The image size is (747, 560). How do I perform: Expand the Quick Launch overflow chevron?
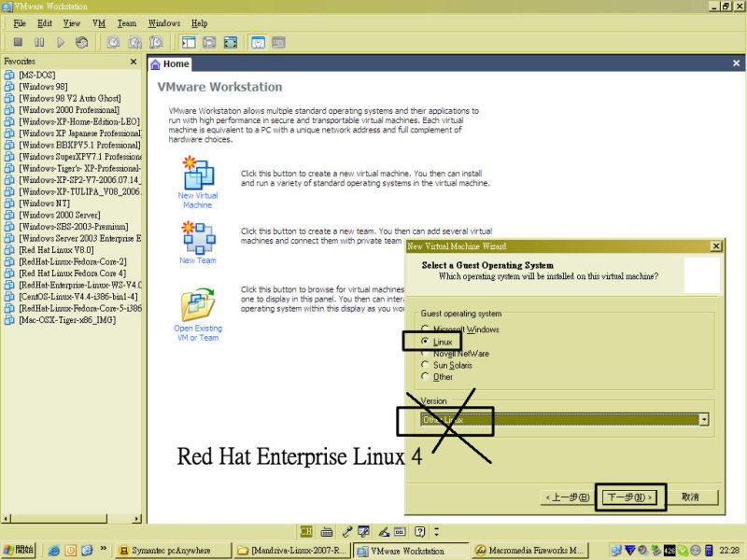(103, 549)
